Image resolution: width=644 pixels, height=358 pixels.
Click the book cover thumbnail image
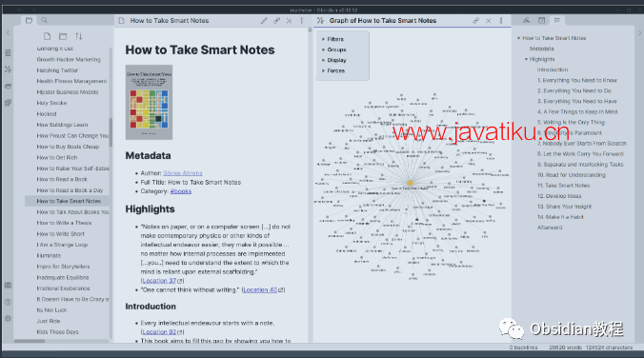point(149,102)
